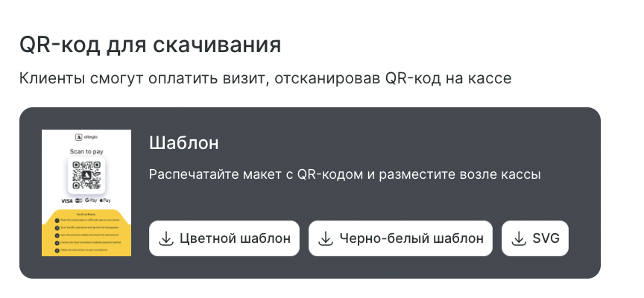Click the Apple Pay logo in the preview
The width and height of the screenshot is (644, 298).
coord(106,200)
